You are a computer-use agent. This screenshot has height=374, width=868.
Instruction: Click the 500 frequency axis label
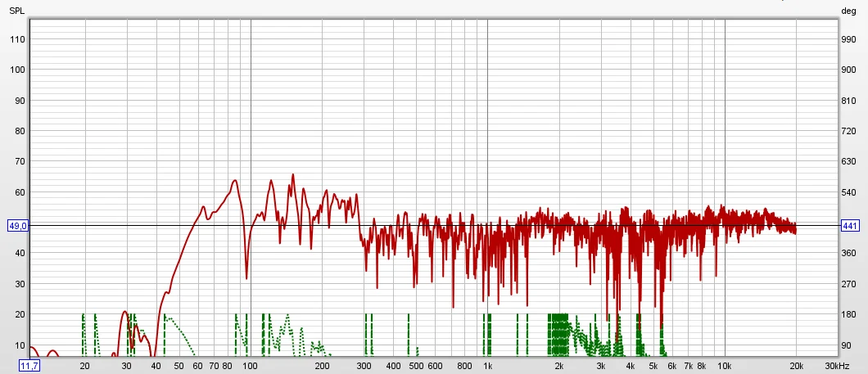tap(416, 366)
